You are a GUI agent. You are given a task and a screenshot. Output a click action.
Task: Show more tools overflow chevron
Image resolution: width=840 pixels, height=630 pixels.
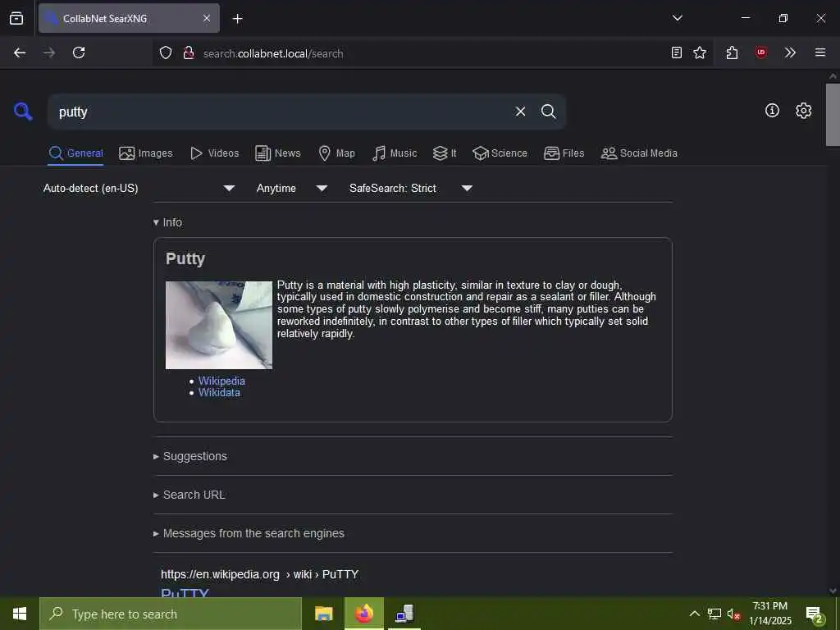(x=790, y=52)
